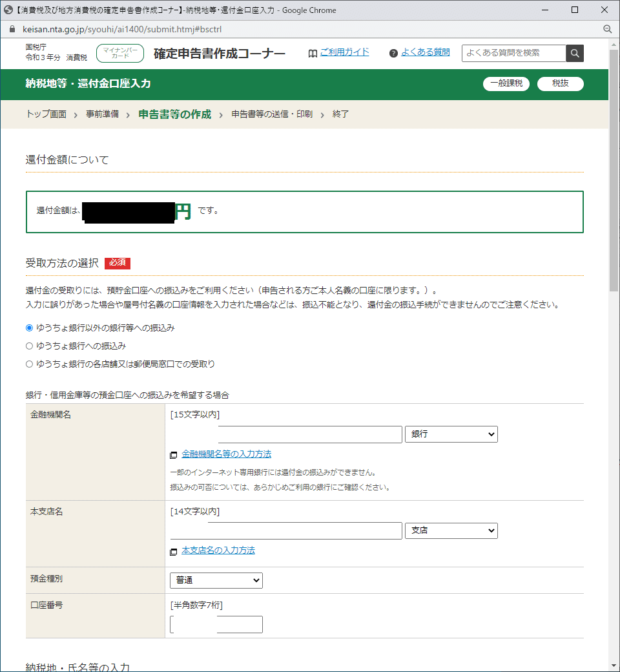Click the マイナンバーカード badge
Viewport: 620px width, 672px height.
(x=120, y=53)
